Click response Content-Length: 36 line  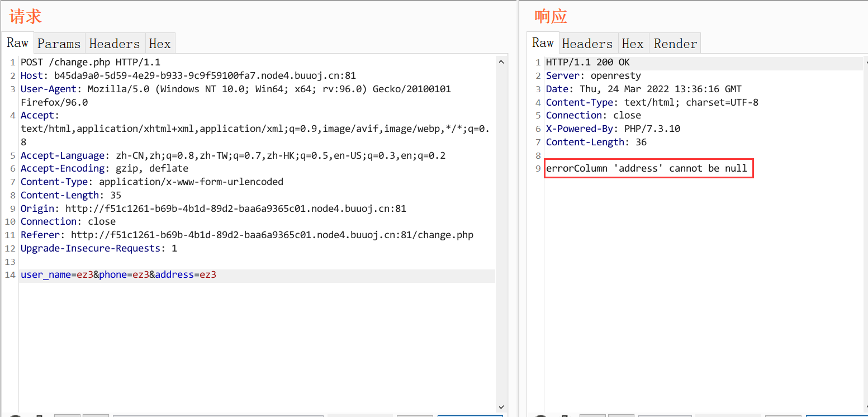point(596,142)
